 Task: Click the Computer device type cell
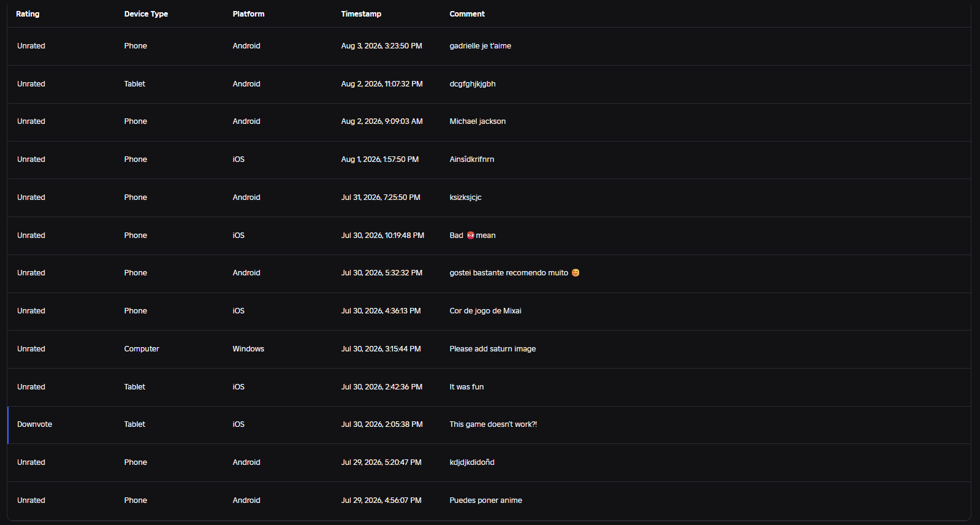click(x=142, y=349)
